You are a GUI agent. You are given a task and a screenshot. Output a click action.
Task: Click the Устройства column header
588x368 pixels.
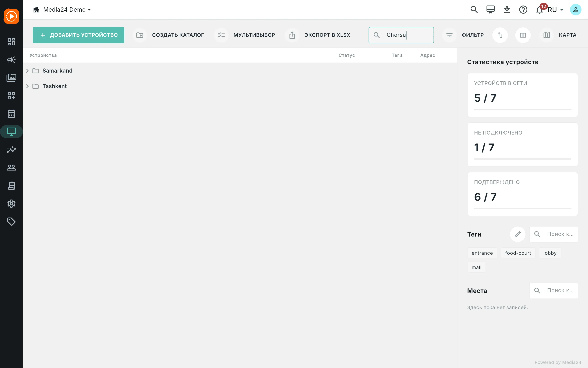tap(43, 55)
